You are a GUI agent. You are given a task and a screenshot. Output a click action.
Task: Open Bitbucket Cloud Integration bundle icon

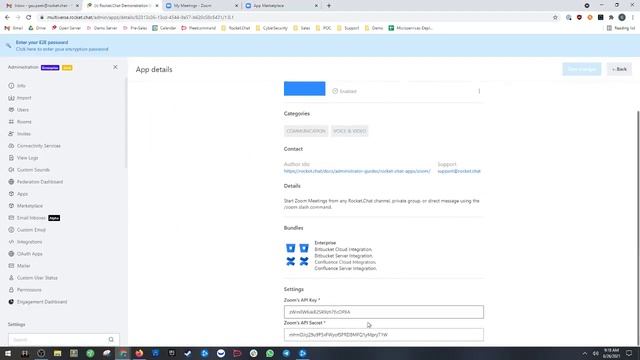pos(291,248)
